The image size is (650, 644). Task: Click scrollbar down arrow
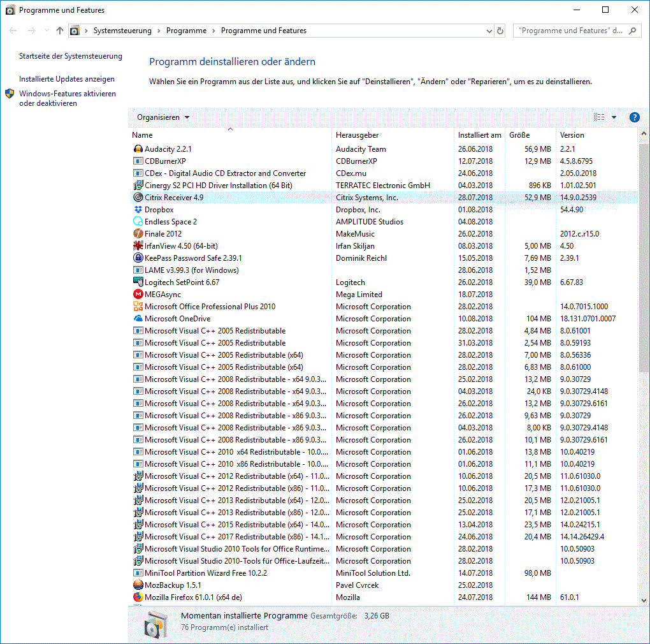644,600
